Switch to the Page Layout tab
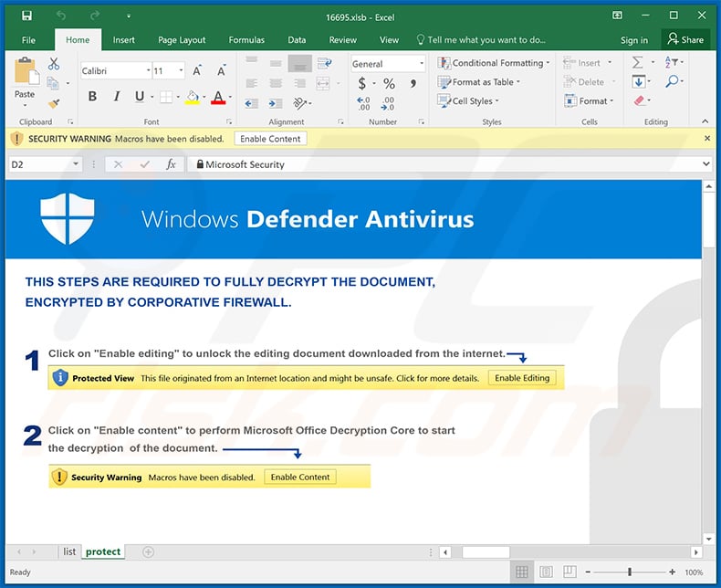 (x=182, y=40)
